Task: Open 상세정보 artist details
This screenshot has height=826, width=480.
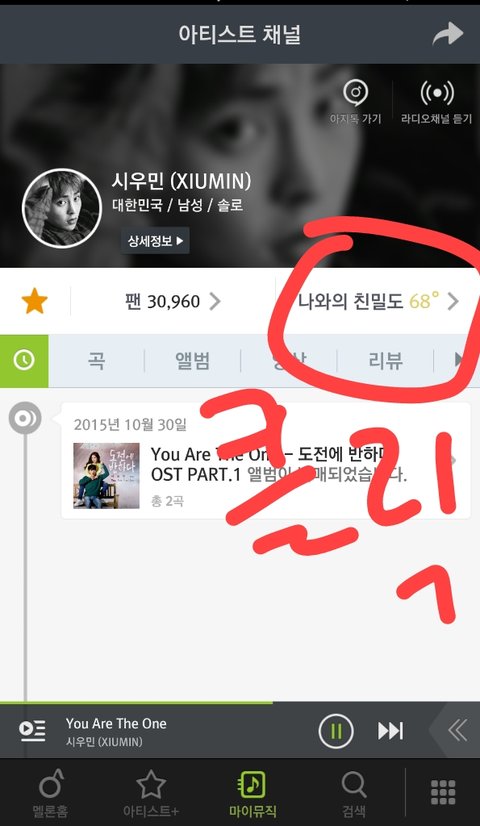Action: [155, 241]
